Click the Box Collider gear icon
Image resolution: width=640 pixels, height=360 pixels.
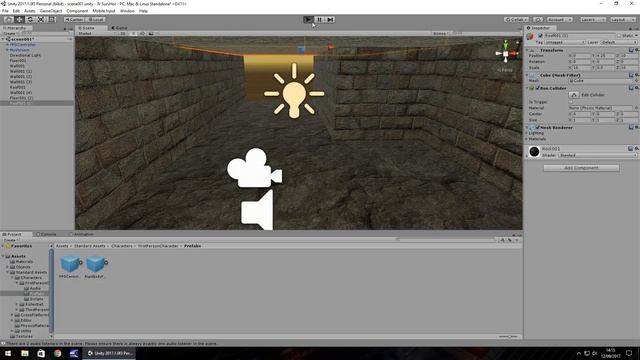[x=637, y=88]
